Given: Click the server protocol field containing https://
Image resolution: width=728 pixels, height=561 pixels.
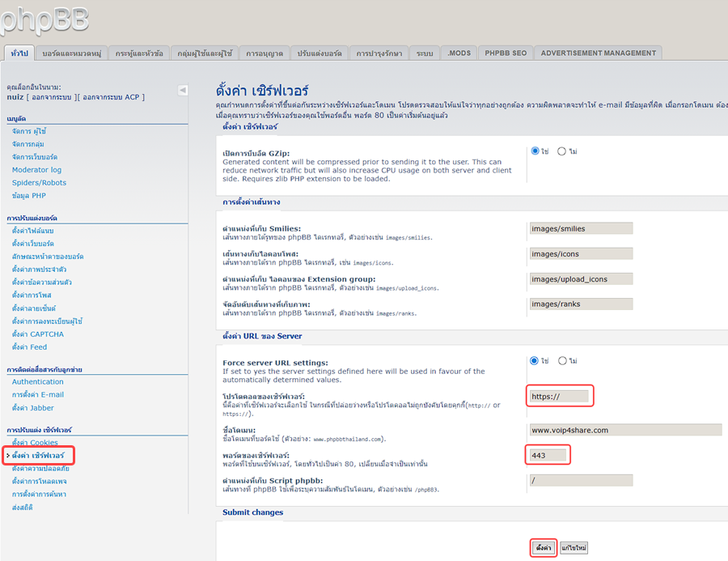Looking at the screenshot, I should pyautogui.click(x=560, y=397).
